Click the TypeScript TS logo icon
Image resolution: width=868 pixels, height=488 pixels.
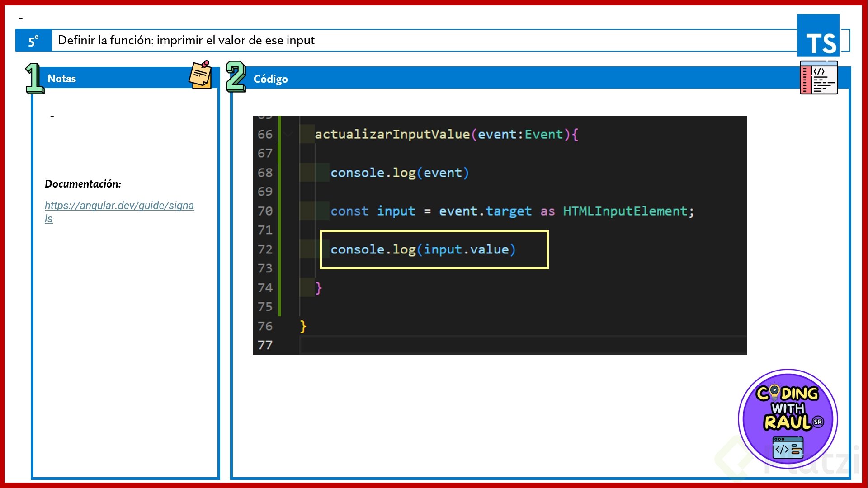(x=818, y=36)
